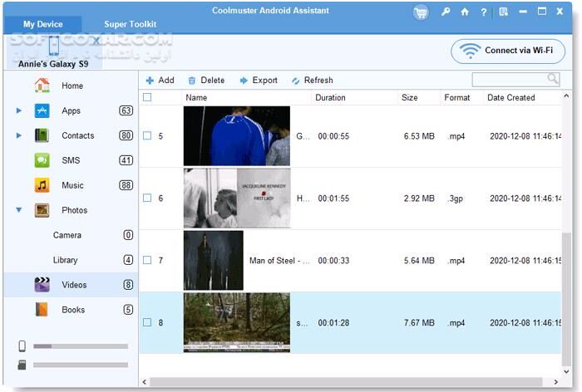Tick the checkbox for video row 7

pos(147,260)
